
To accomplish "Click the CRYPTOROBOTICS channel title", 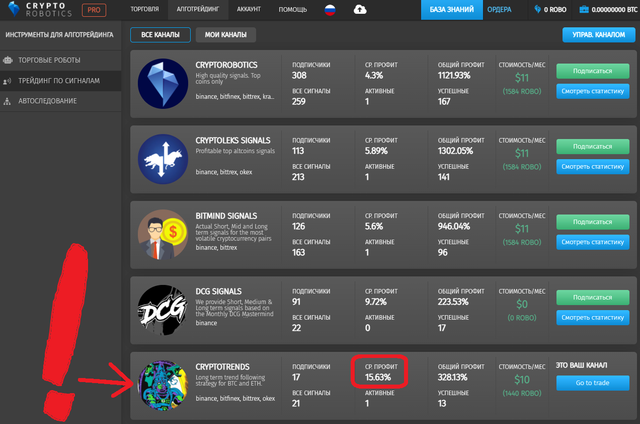I will point(226,65).
